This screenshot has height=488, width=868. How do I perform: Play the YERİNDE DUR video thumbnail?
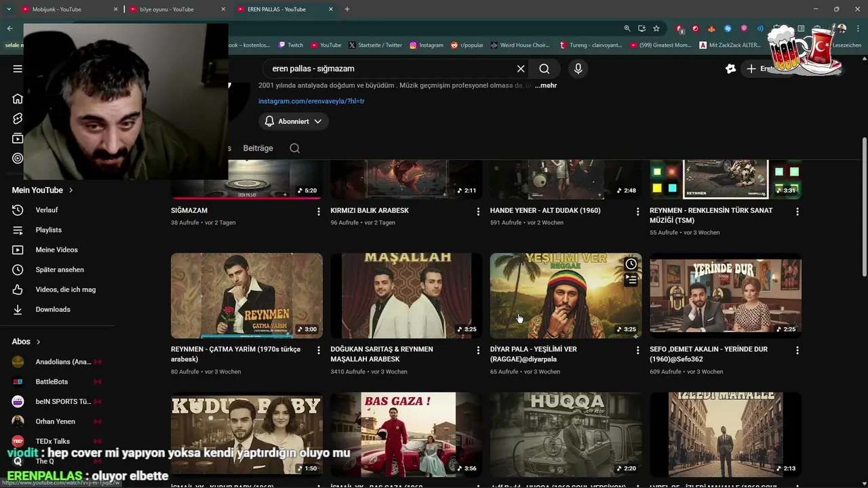point(726,296)
